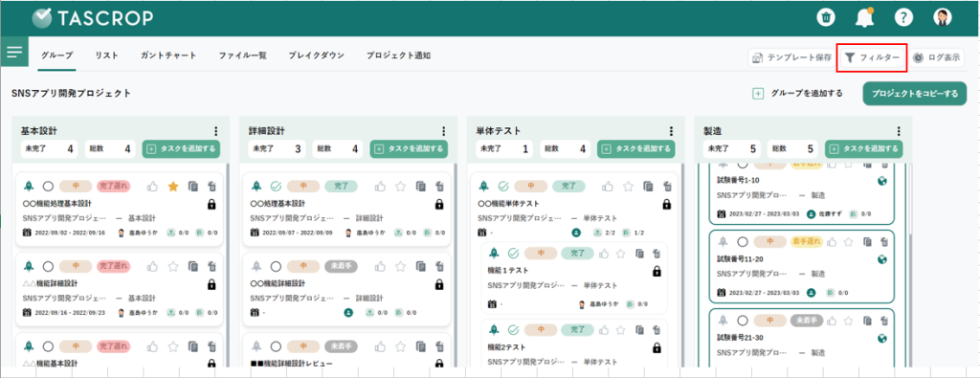Switch to the プロジェクト通知 tab

398,56
